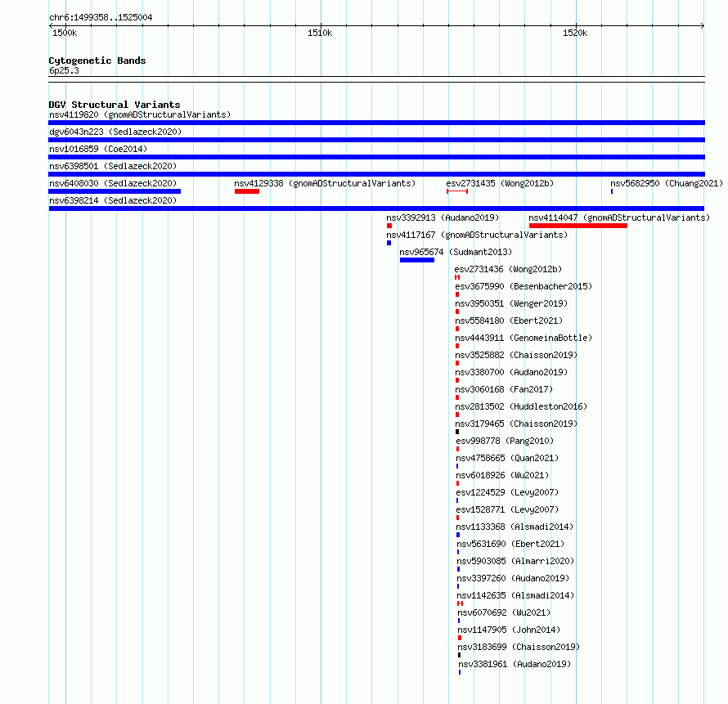This screenshot has width=728, height=704.
Task: Open esv3675990 Besenbacher2015 entry
Action: tap(524, 286)
